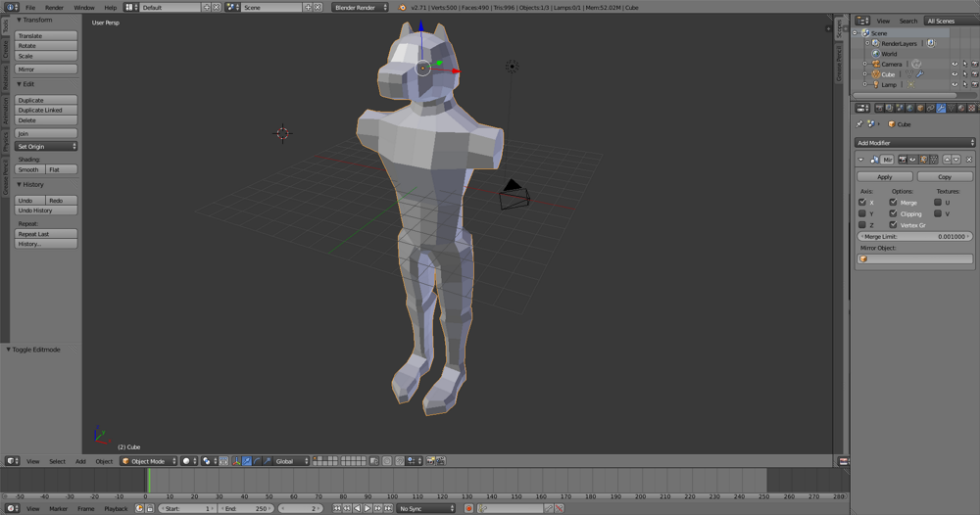Click the Blender logo icon in header
This screenshot has width=980, height=515.
click(x=402, y=7)
